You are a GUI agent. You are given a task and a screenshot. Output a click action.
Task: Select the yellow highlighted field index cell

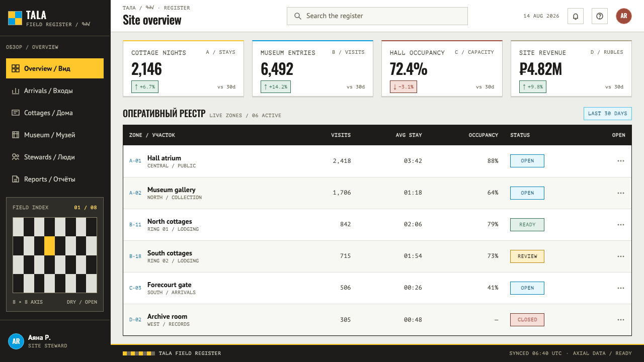(x=49, y=246)
